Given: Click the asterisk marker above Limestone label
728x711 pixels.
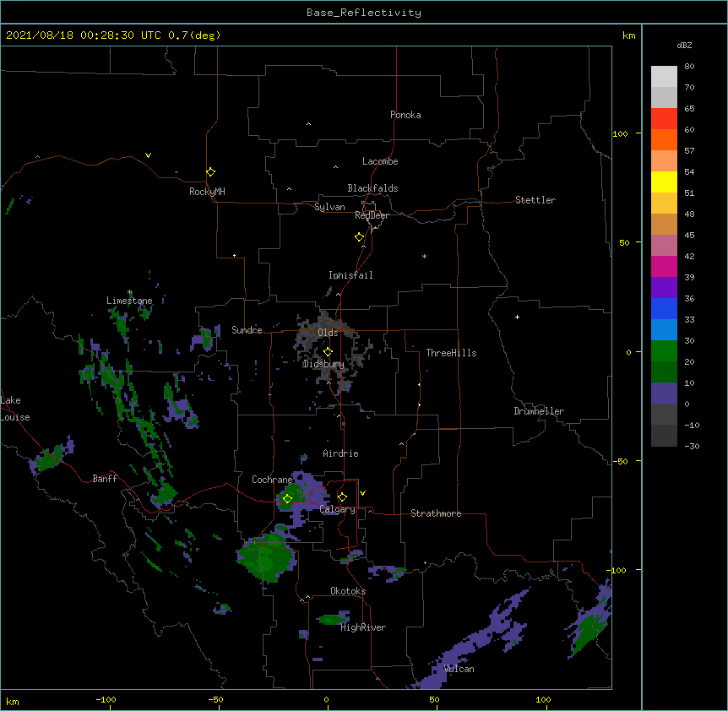Looking at the screenshot, I should 129,292.
